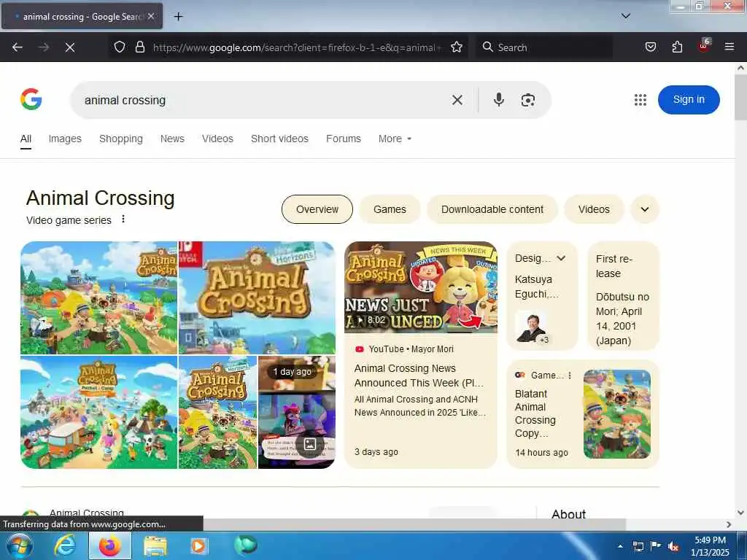This screenshot has width=747, height=560.
Task: Click the Firefox Search box
Action: point(543,47)
